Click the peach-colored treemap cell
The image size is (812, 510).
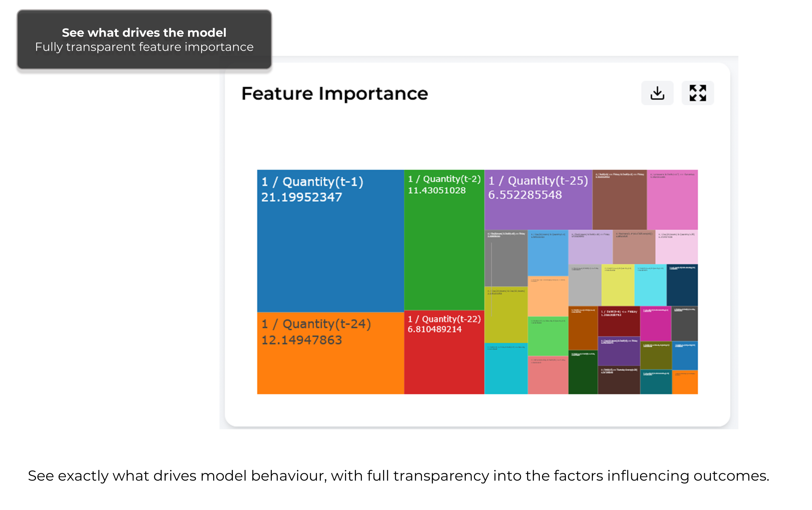pyautogui.click(x=548, y=296)
